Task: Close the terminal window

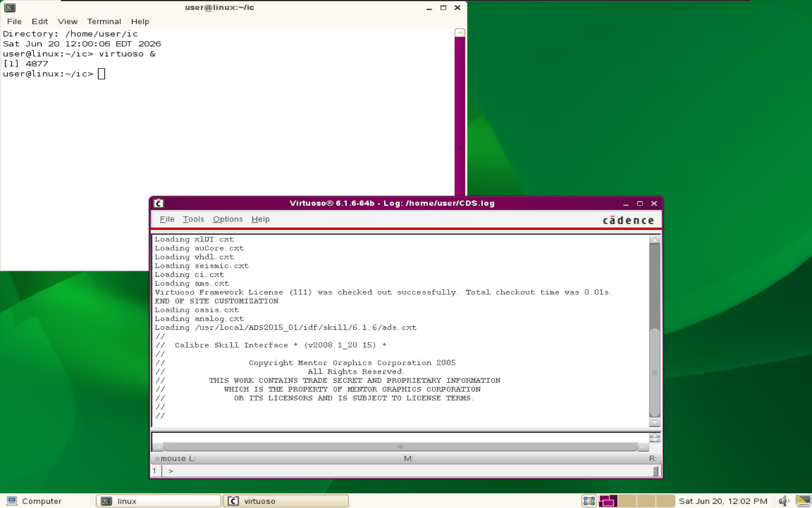Action: click(457, 8)
